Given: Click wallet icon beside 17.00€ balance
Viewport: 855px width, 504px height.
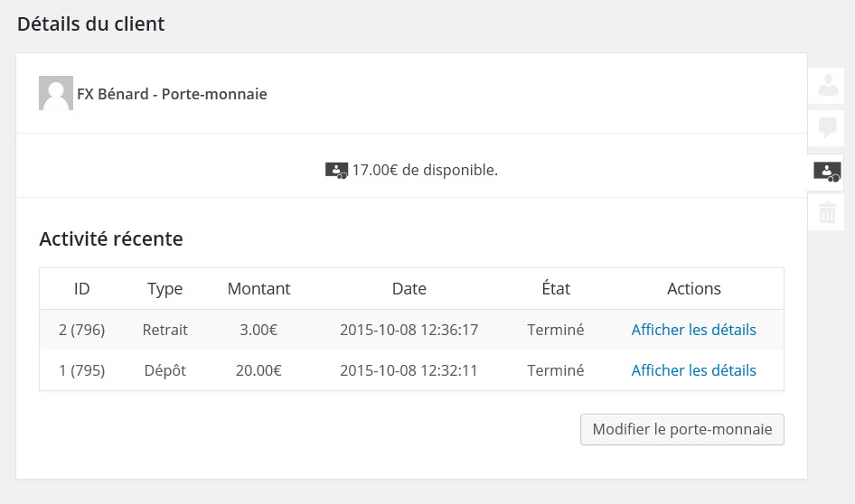Looking at the screenshot, I should (x=336, y=170).
